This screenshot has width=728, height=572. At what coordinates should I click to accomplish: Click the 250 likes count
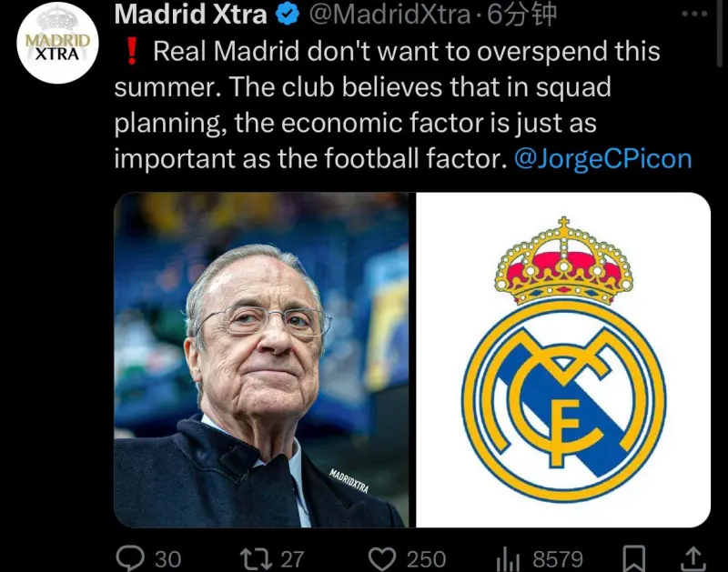426,559
